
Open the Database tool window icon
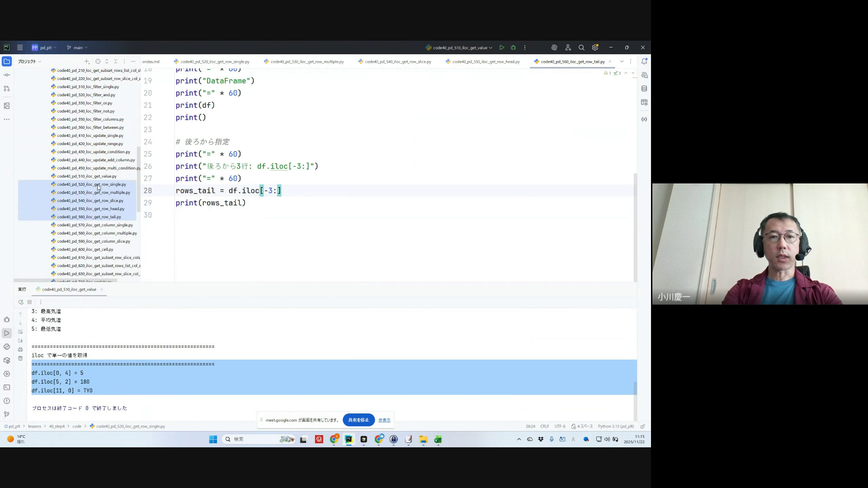[644, 89]
